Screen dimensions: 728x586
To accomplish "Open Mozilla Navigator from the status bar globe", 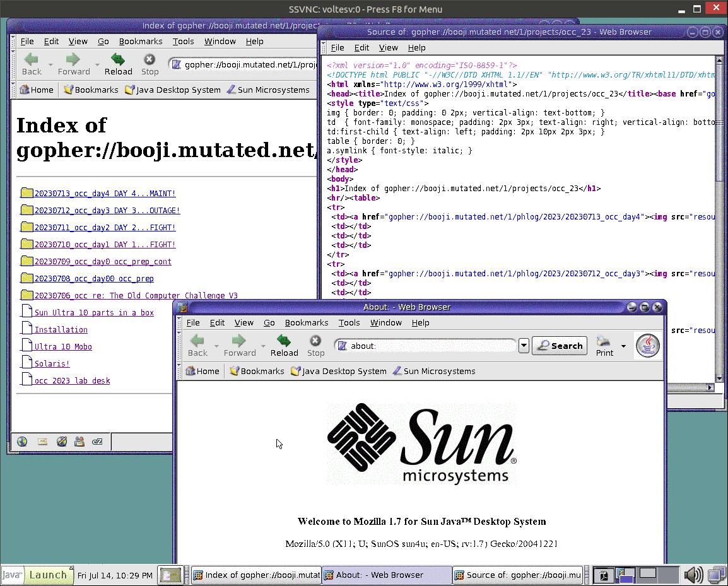I will tap(22, 442).
